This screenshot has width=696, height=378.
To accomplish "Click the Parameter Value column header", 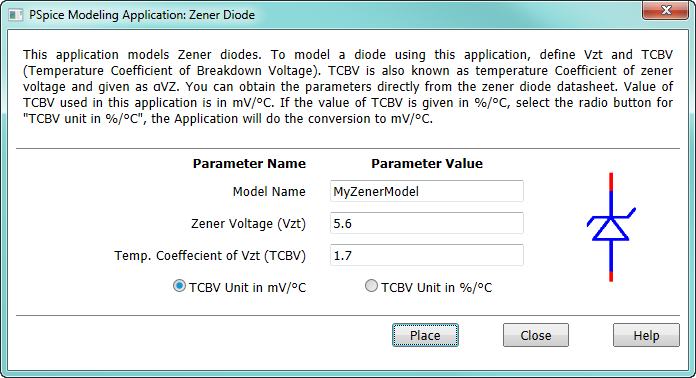I will [x=427, y=164].
